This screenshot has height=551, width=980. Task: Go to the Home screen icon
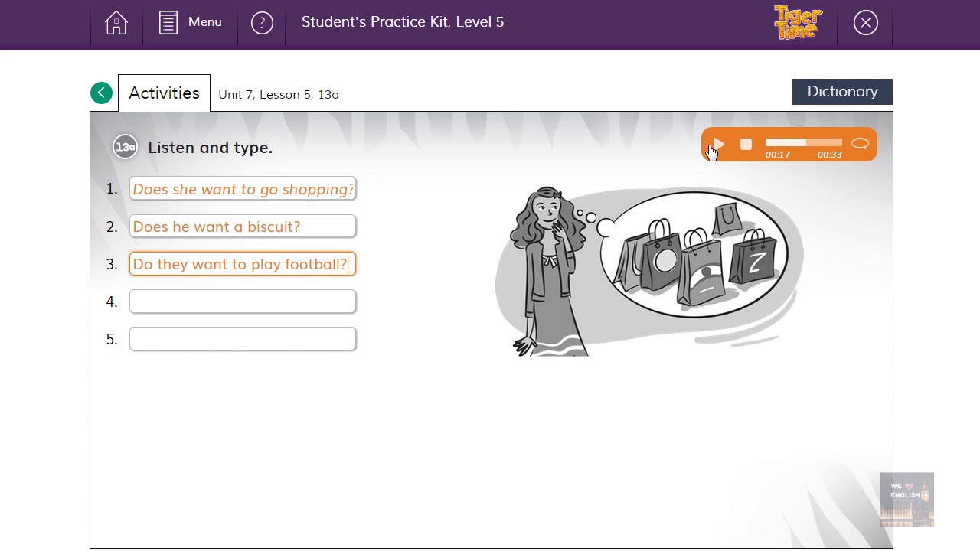116,23
